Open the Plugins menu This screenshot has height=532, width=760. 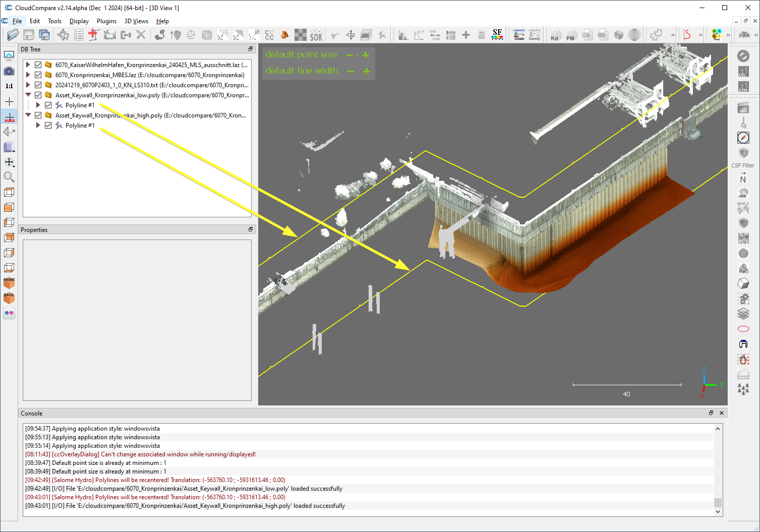point(106,21)
